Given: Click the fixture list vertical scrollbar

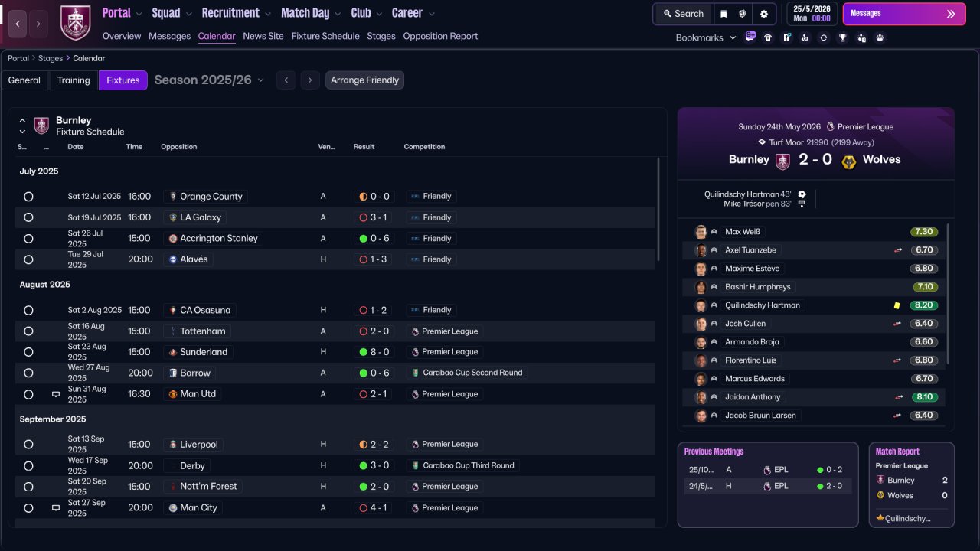Looking at the screenshot, I should (658, 209).
